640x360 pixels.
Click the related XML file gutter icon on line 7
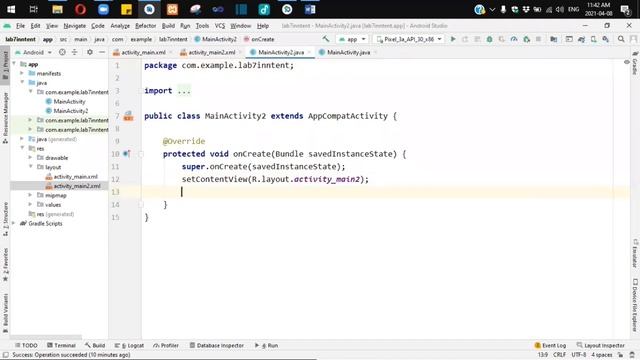129,116
